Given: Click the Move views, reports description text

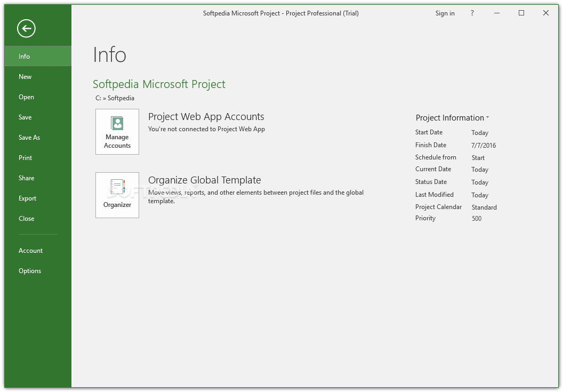Looking at the screenshot, I should (256, 197).
